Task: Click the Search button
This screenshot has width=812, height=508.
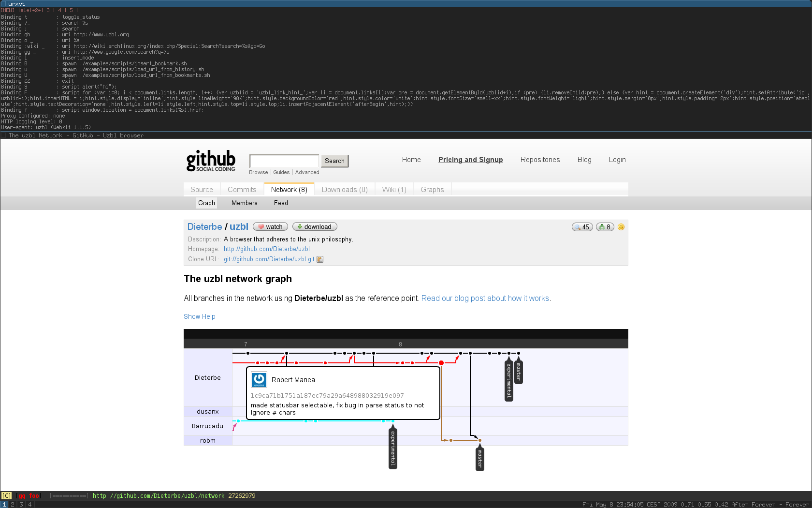Action: (334, 161)
